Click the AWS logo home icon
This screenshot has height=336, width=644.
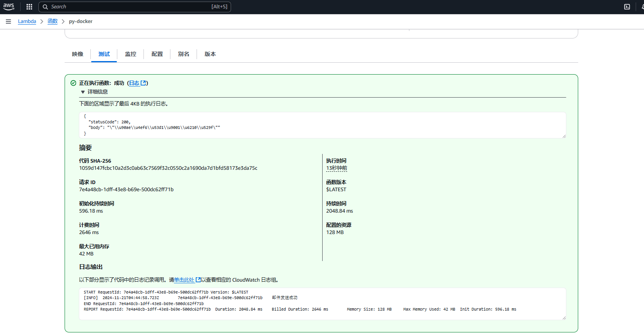(x=9, y=7)
